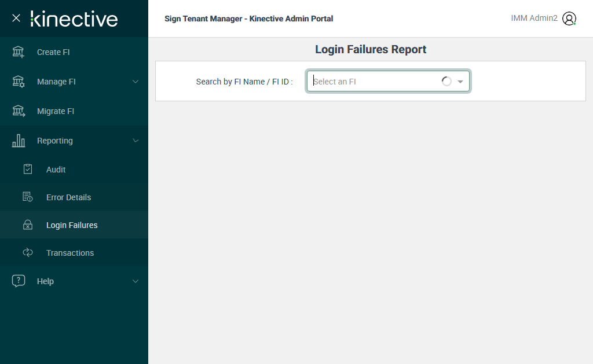Click the Transactions arrows icon
Viewport: 593px width, 364px height.
[x=28, y=253]
